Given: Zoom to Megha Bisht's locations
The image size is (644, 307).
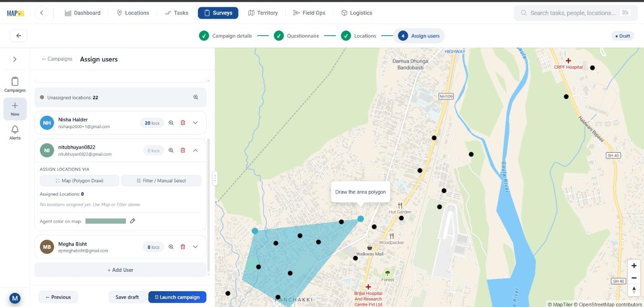Looking at the screenshot, I should click(171, 247).
